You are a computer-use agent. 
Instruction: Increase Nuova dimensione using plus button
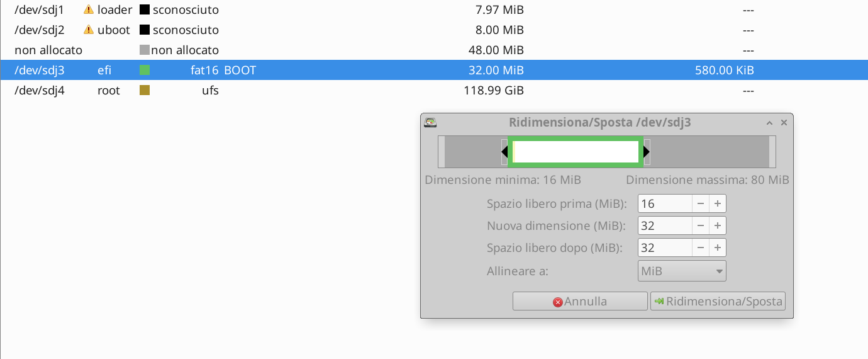(718, 226)
